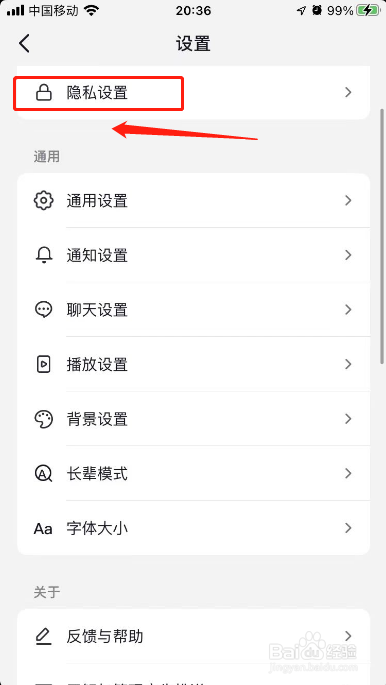Tap the magnifier icon for 长辈模式
Viewport: 386px width, 685px height.
point(44,474)
